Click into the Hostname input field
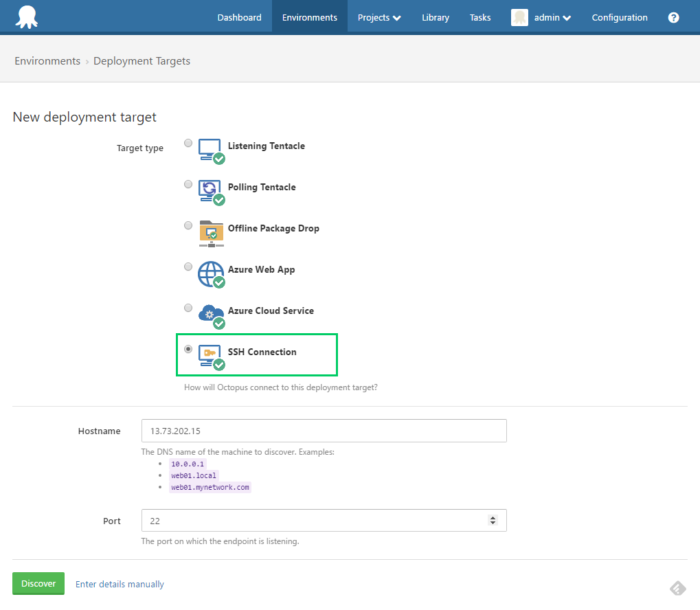This screenshot has height=610, width=700. (x=324, y=431)
